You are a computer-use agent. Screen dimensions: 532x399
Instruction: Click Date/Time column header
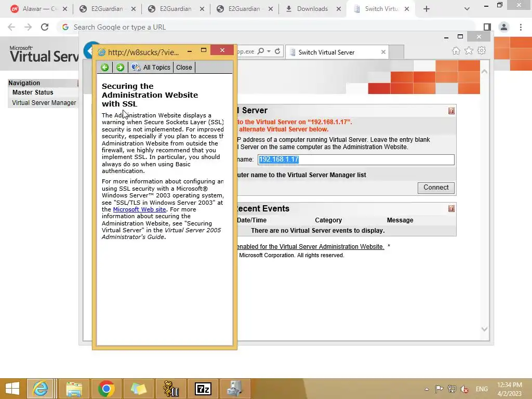(x=252, y=220)
